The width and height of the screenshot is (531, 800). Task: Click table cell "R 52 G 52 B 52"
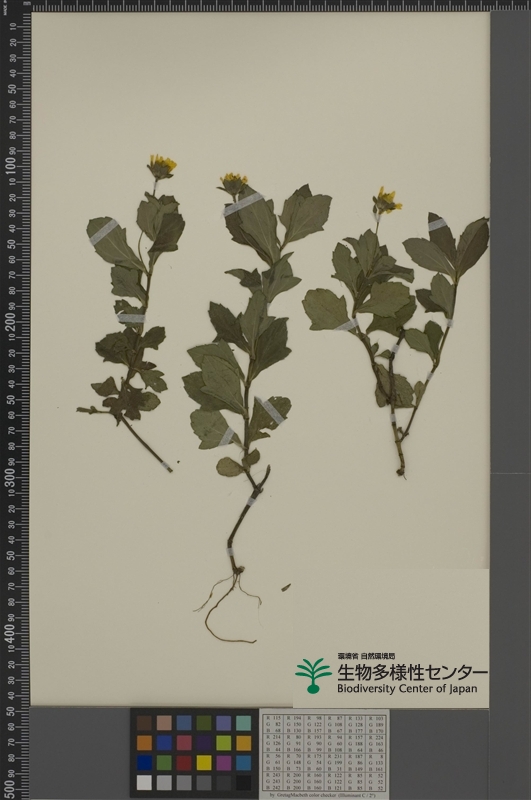[x=376, y=782]
